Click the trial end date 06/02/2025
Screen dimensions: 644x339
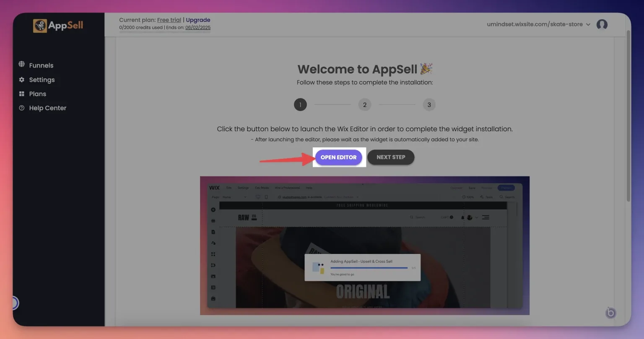tap(198, 28)
